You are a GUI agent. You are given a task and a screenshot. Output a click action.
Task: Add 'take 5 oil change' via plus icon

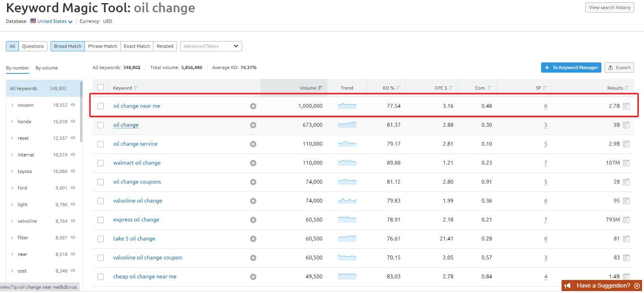[x=253, y=239]
